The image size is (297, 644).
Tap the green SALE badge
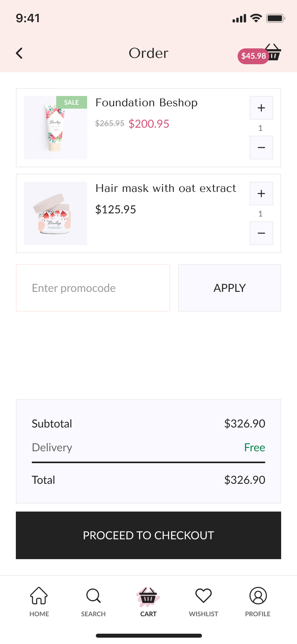click(72, 102)
